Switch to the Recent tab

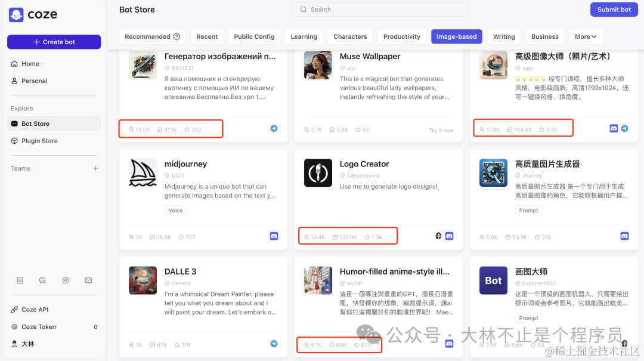pos(207,36)
